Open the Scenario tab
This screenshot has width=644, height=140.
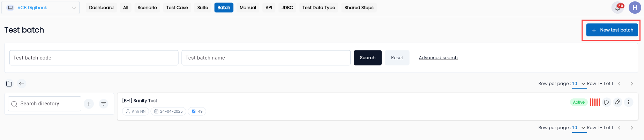coord(147,7)
